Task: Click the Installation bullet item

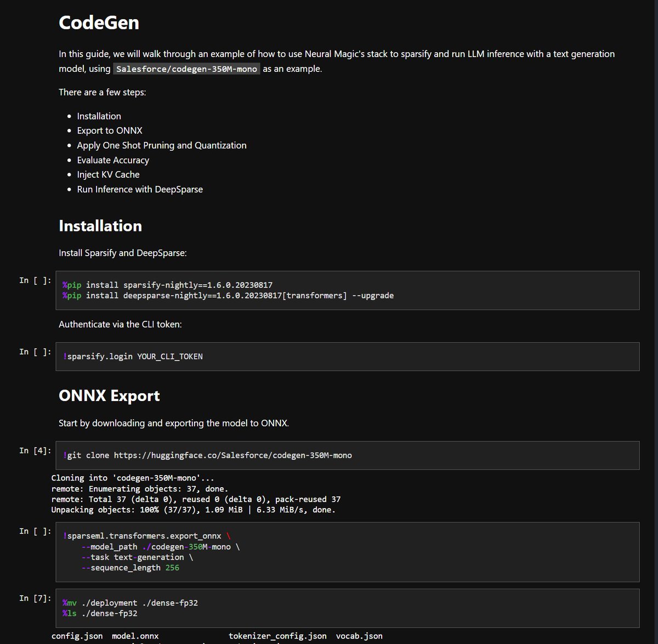Action: [99, 116]
